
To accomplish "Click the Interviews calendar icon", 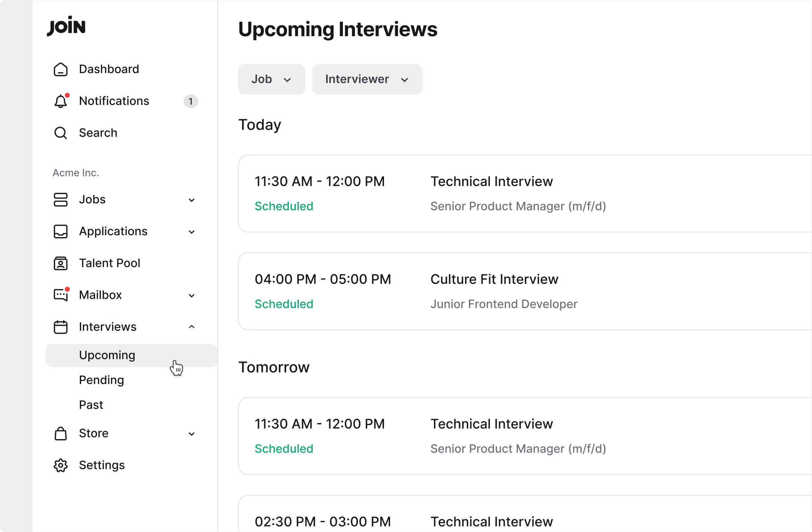I will point(61,327).
